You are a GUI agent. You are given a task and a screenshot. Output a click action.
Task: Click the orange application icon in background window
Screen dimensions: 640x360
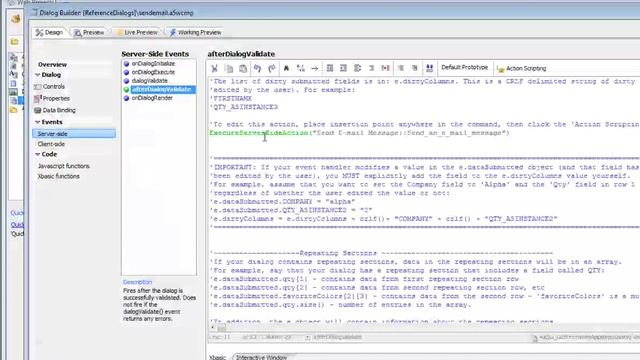coord(16,18)
